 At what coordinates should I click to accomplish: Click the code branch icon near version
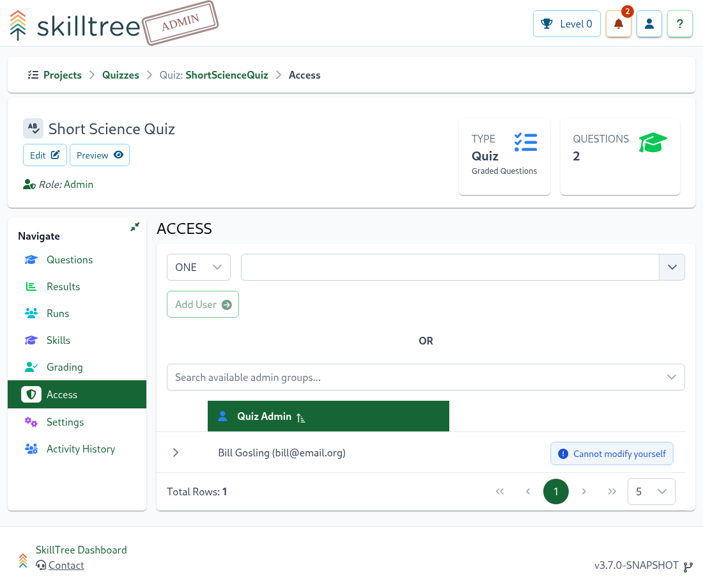click(688, 567)
